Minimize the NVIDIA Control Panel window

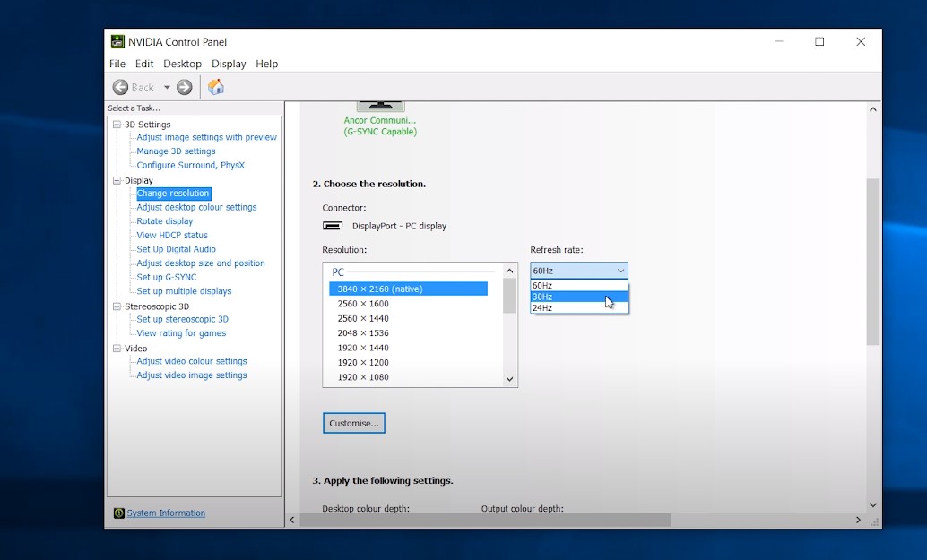(x=778, y=42)
